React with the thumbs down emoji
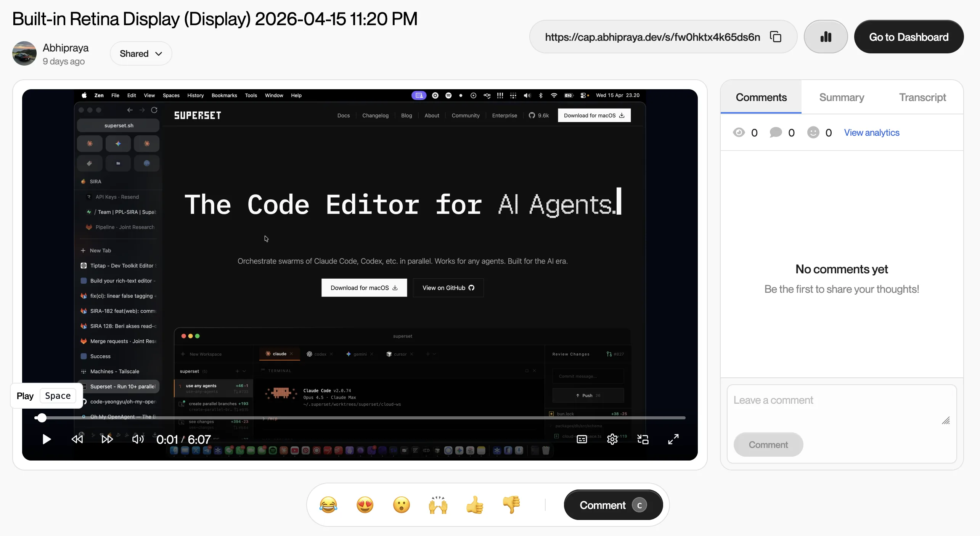This screenshot has height=536, width=980. (x=511, y=505)
